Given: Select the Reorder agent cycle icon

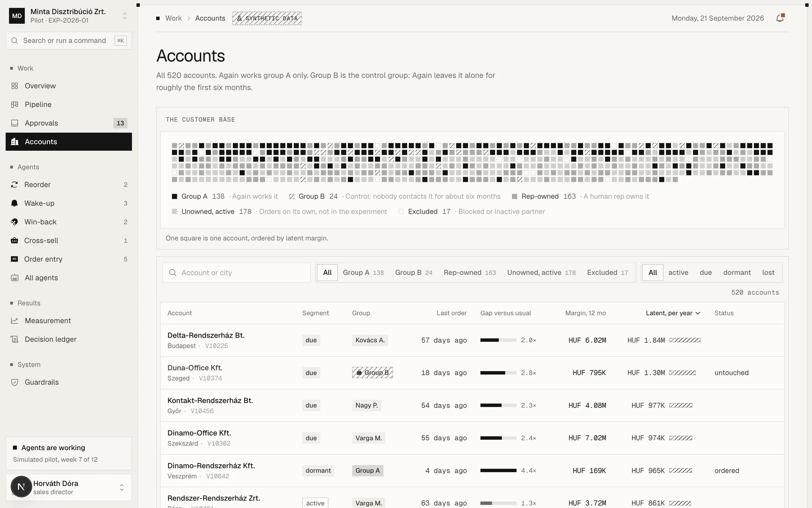Looking at the screenshot, I should click(x=14, y=185).
